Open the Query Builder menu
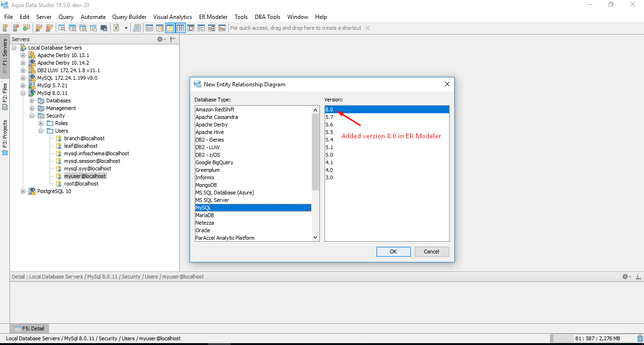Screen dimensions: 644x345 (x=129, y=17)
